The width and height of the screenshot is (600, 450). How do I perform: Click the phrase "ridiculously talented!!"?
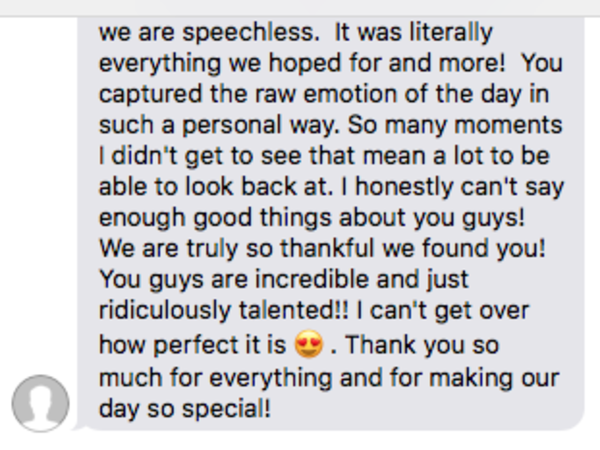(223, 310)
